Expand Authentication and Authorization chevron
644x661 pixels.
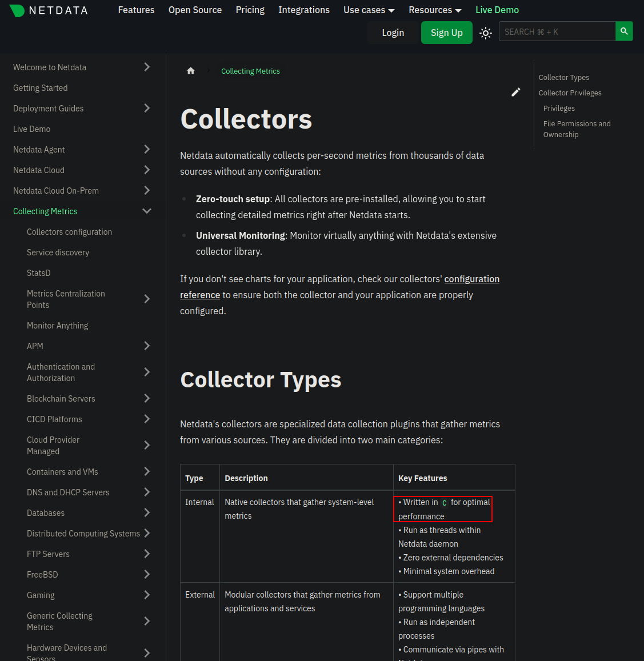147,372
